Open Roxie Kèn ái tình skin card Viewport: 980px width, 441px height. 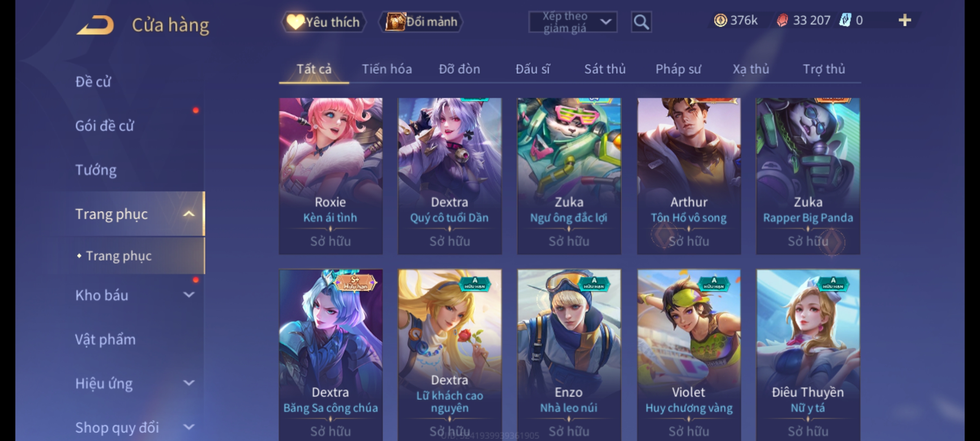point(330,176)
